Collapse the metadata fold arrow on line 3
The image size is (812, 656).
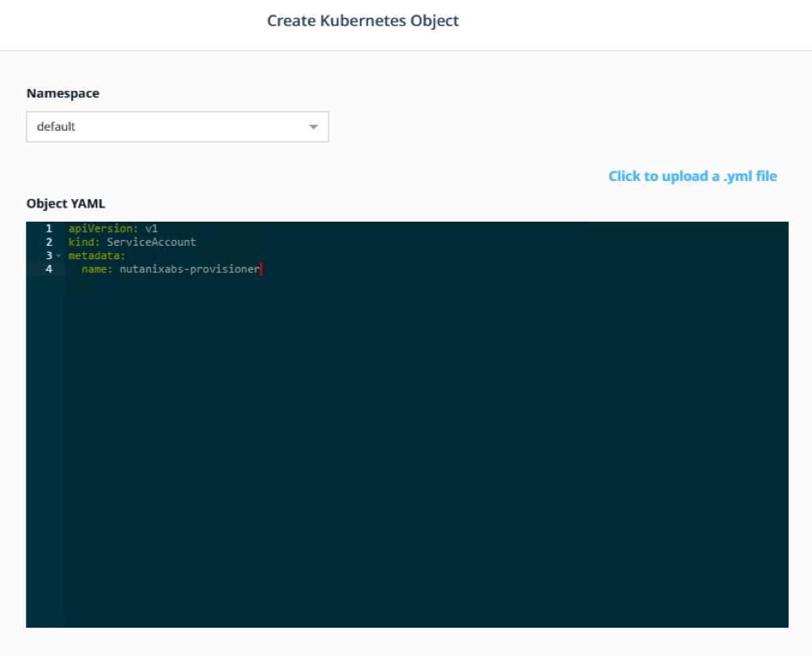point(58,256)
